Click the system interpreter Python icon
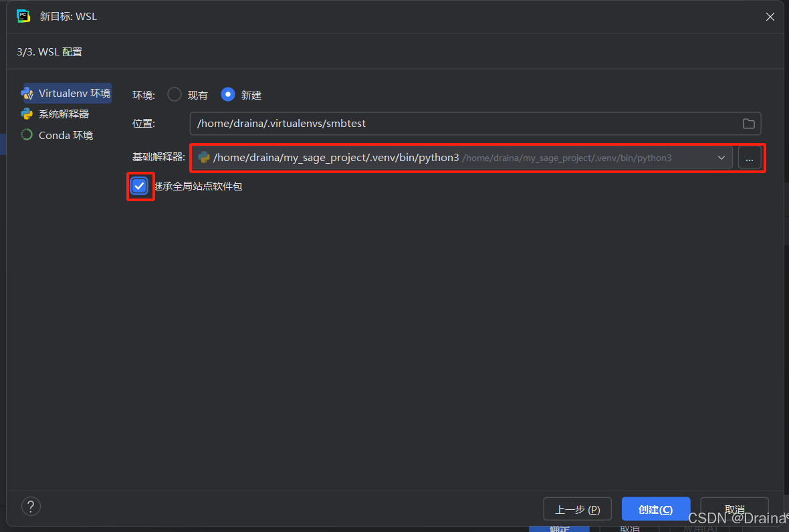Image resolution: width=789 pixels, height=532 pixels. tap(27, 114)
